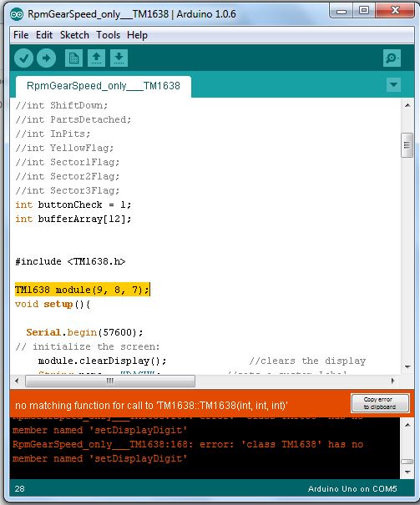Click the editor vertical scrollbar thumb
The height and width of the screenshot is (505, 420).
coord(407,145)
